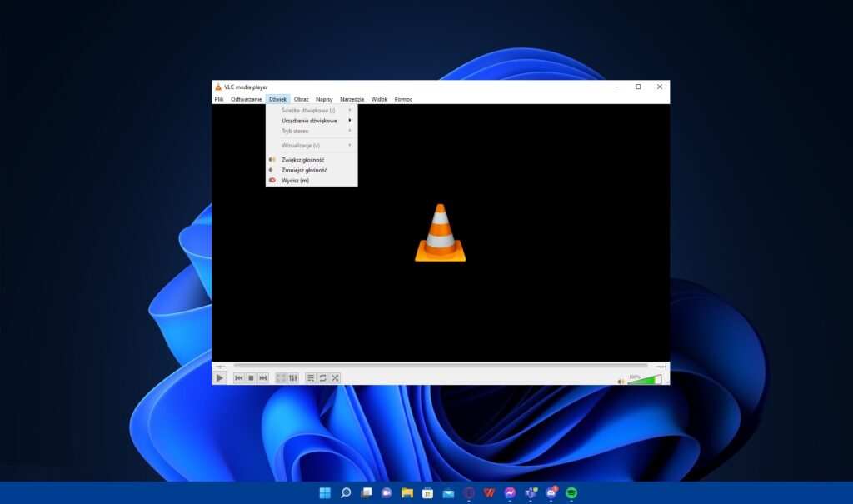This screenshot has width=853, height=504.
Task: Maximize the VLC media player window
Action: click(639, 87)
